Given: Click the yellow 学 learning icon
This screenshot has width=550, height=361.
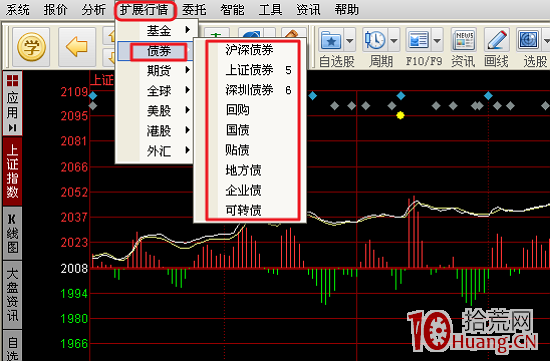Looking at the screenshot, I should click(x=31, y=47).
